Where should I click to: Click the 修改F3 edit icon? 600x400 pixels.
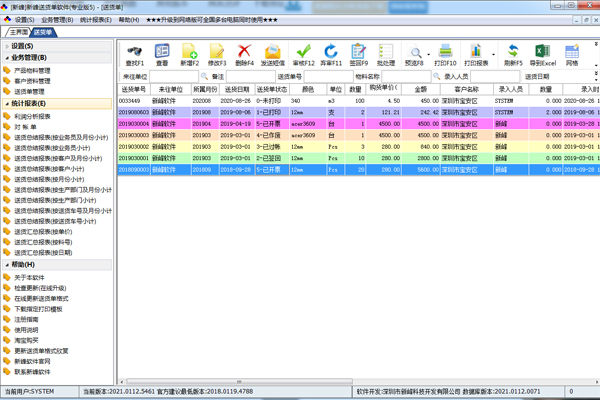pos(217,54)
